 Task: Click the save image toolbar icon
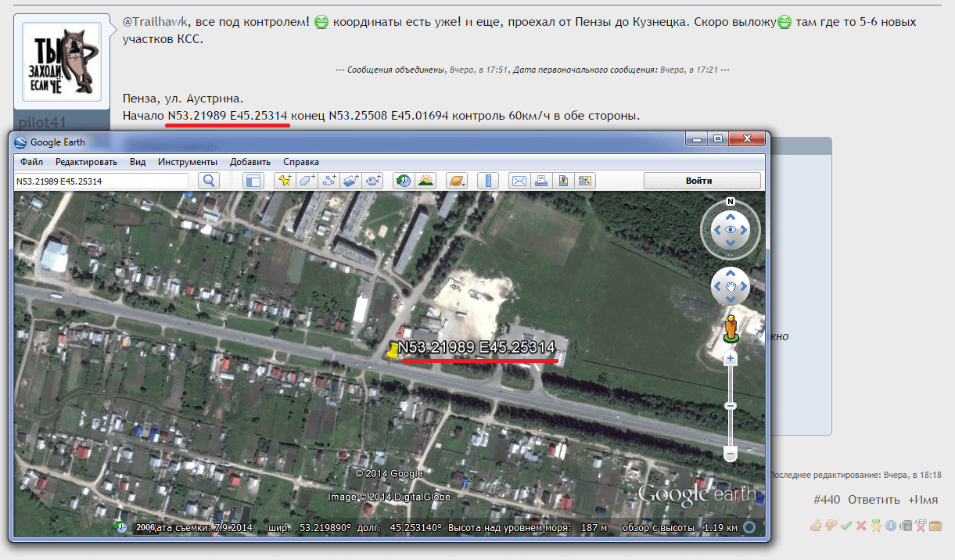pos(562,181)
